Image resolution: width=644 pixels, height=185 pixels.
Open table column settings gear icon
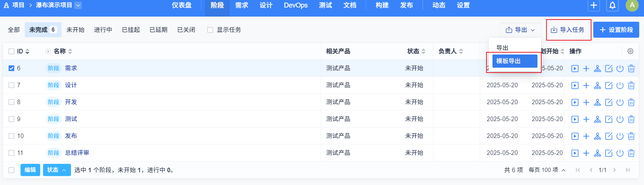click(630, 51)
